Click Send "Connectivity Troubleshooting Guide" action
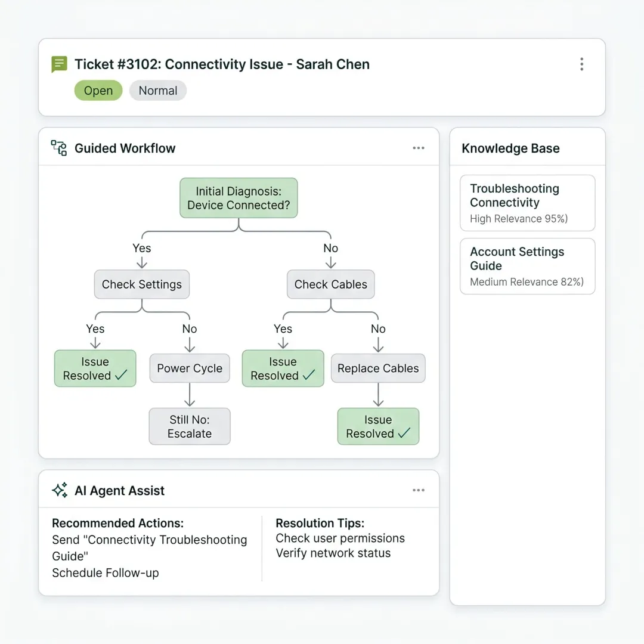 click(x=150, y=548)
